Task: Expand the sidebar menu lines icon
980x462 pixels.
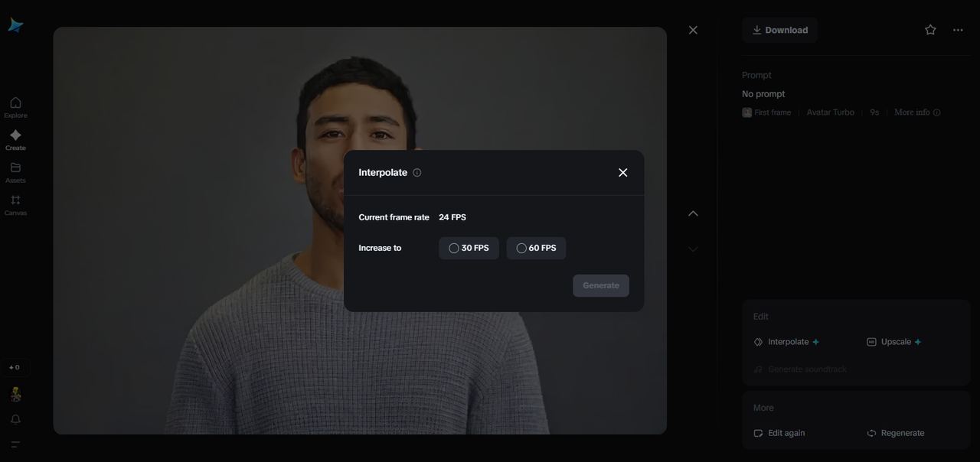Action: tap(15, 444)
